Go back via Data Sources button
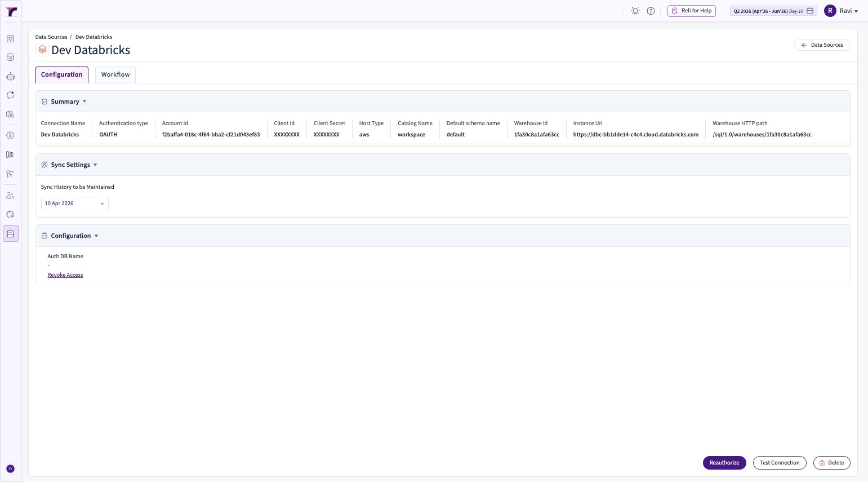 pyautogui.click(x=822, y=45)
